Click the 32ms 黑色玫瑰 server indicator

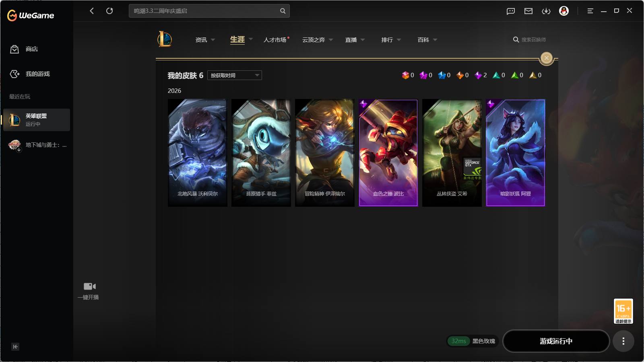point(473,341)
